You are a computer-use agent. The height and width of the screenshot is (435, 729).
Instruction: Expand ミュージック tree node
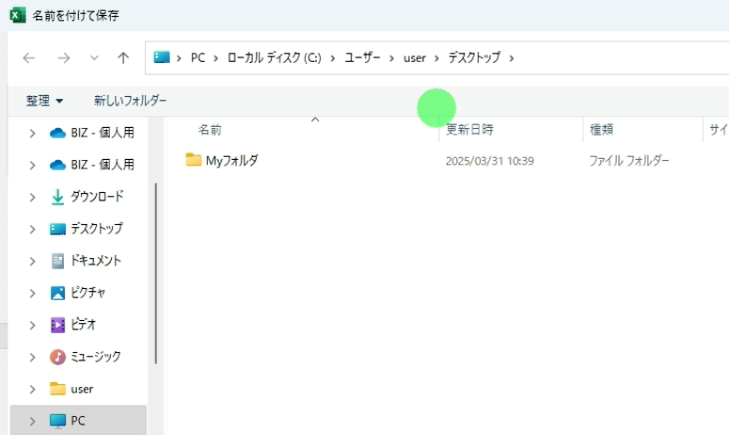tap(32, 357)
